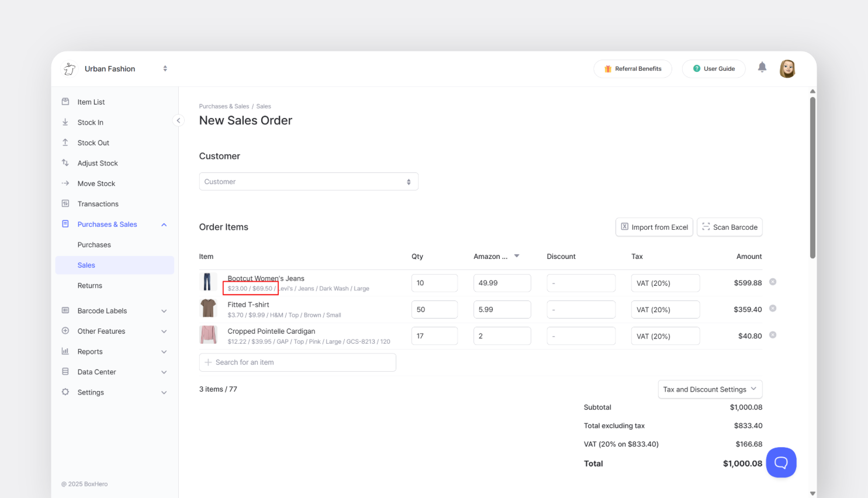
Task: Open the chat support bubble
Action: tap(781, 462)
